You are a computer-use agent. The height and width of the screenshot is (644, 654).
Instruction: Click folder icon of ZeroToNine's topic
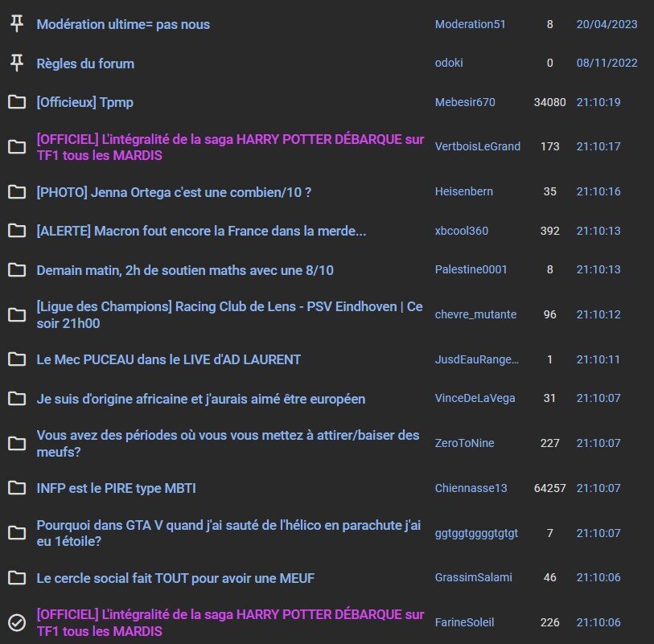click(17, 443)
